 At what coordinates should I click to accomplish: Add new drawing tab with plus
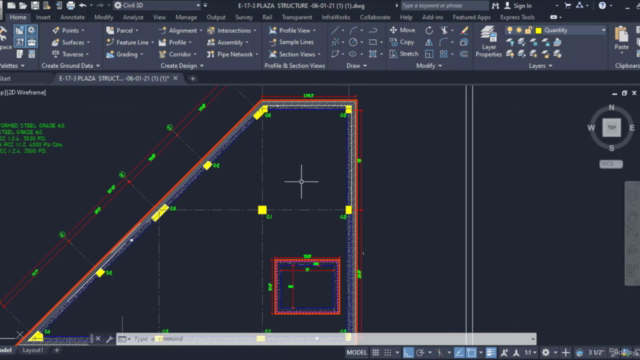(193, 78)
